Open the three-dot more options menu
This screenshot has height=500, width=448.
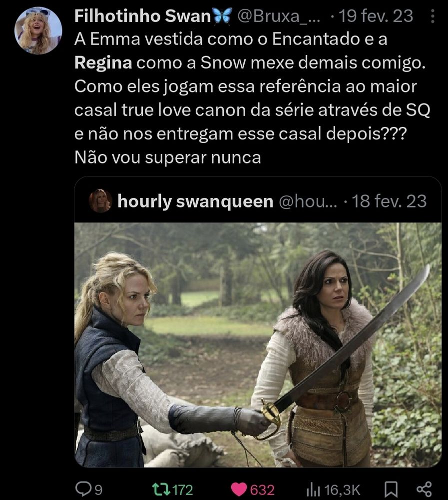(433, 16)
